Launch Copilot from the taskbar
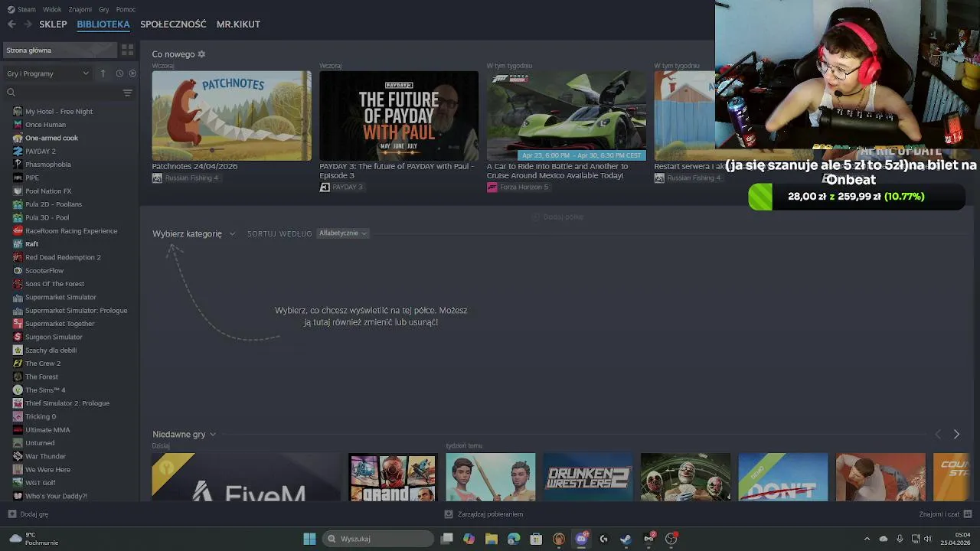 (469, 539)
